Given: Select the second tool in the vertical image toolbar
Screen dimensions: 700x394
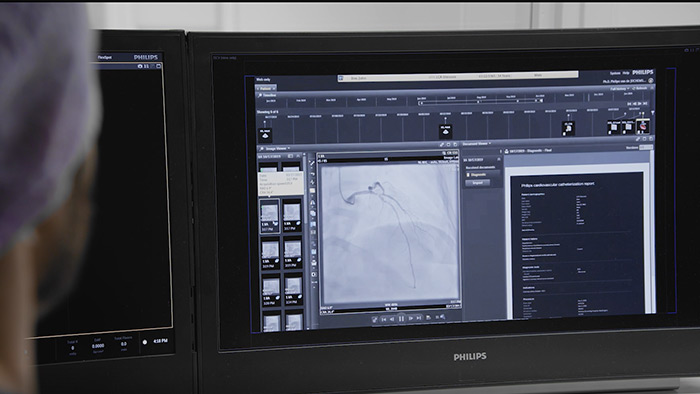Looking at the screenshot, I should pos(312,173).
